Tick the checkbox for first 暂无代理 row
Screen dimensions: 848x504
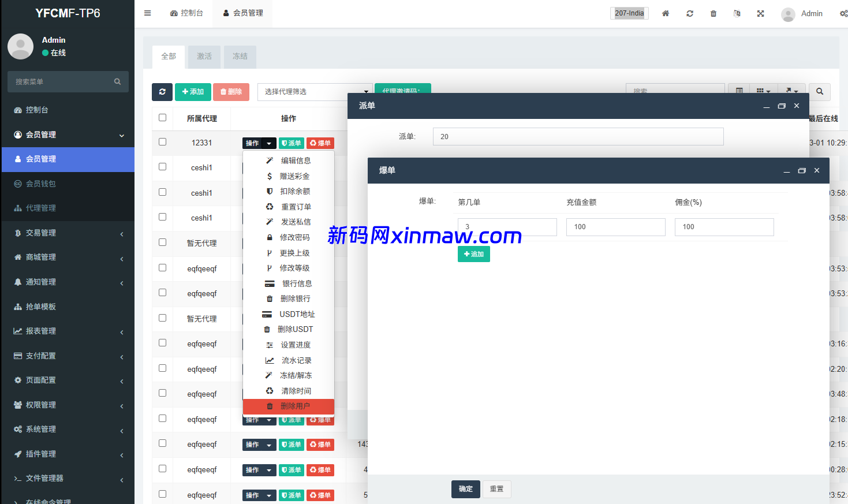click(162, 242)
